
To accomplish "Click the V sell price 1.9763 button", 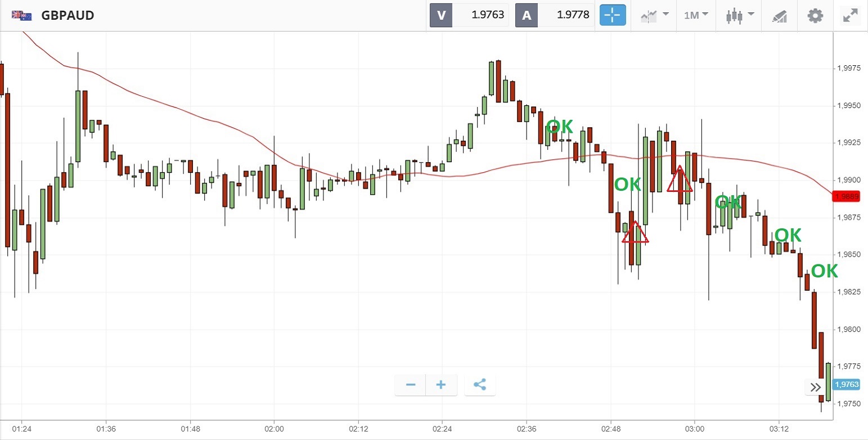I will point(469,15).
